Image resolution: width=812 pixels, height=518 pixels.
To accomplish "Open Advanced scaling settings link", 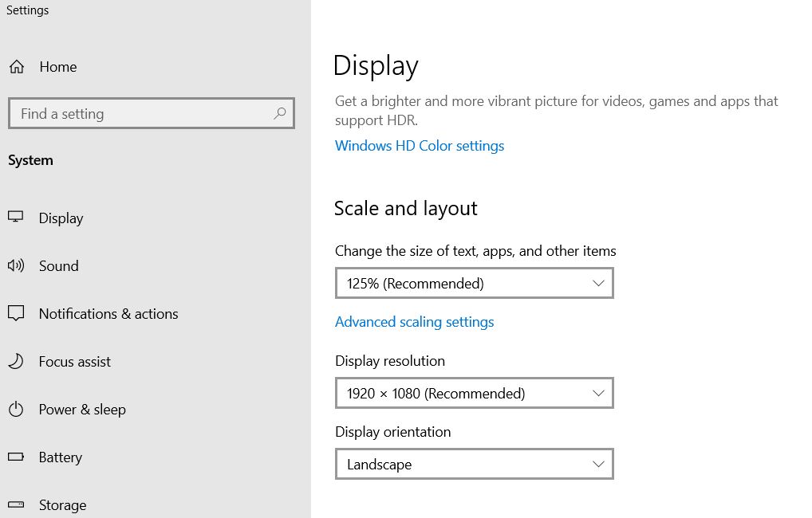I will click(414, 322).
